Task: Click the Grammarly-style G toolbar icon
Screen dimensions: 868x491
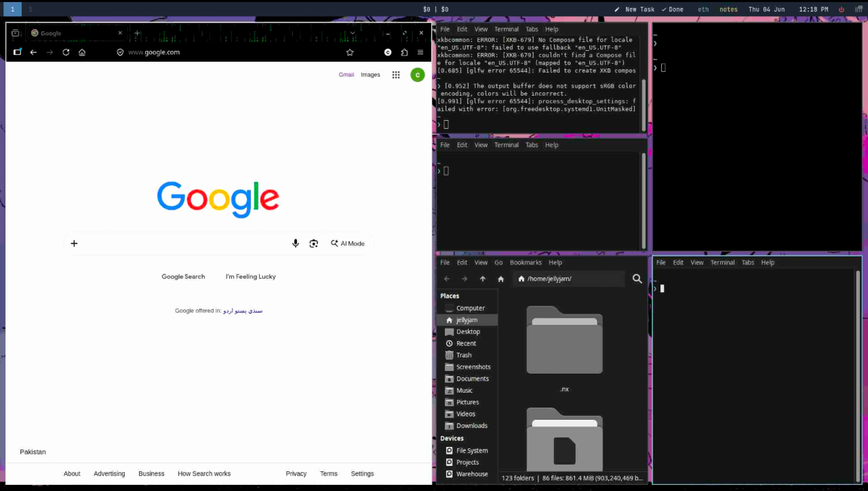Action: (x=388, y=52)
